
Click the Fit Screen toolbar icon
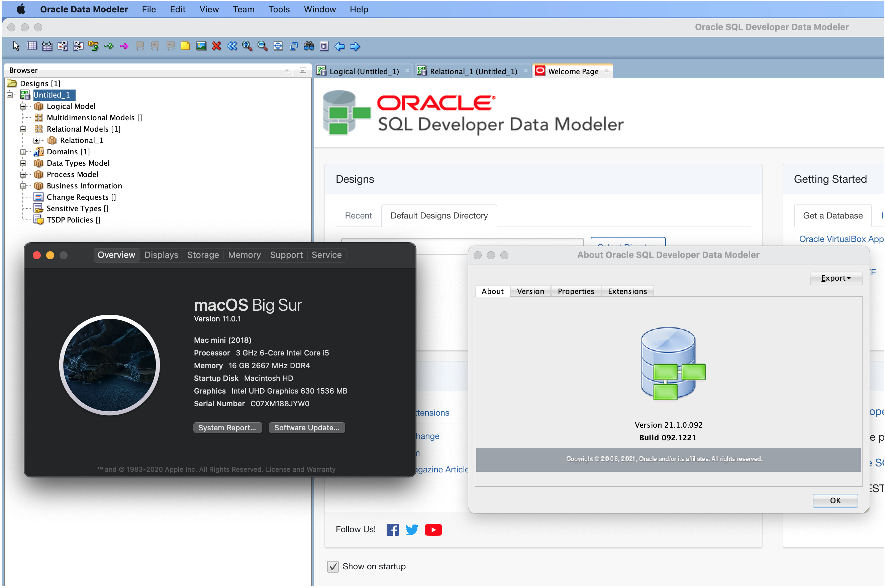(x=278, y=46)
